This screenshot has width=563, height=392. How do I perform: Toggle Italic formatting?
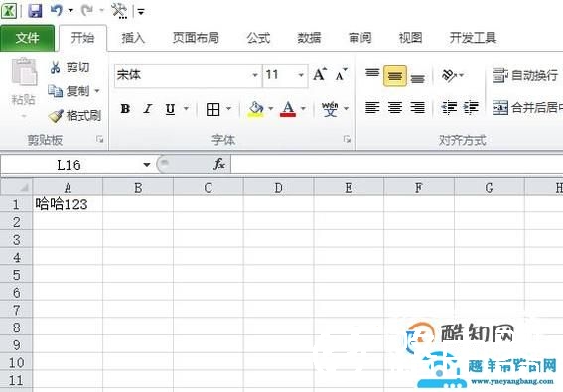pyautogui.click(x=148, y=108)
